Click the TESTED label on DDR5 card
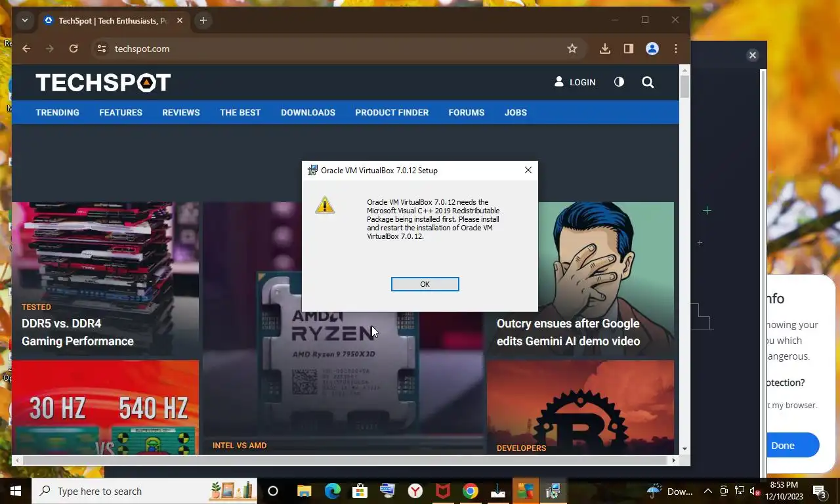Image resolution: width=840 pixels, height=504 pixels. tap(36, 306)
